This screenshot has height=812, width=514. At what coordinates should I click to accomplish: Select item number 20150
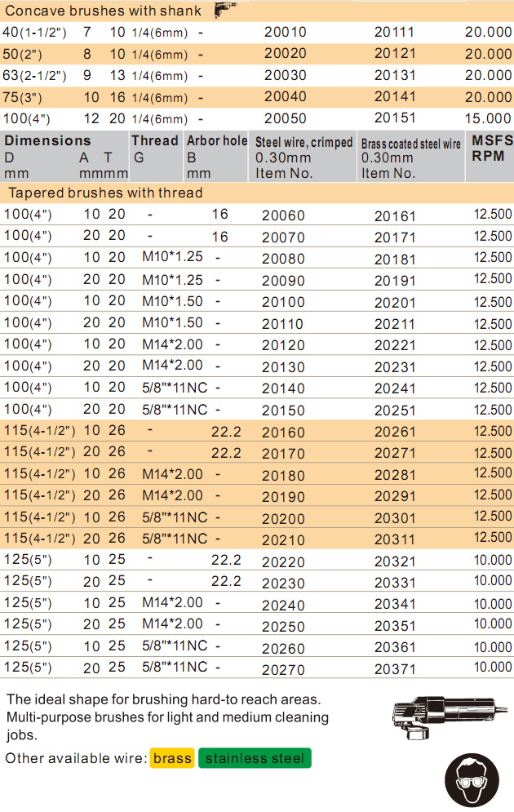point(283,410)
